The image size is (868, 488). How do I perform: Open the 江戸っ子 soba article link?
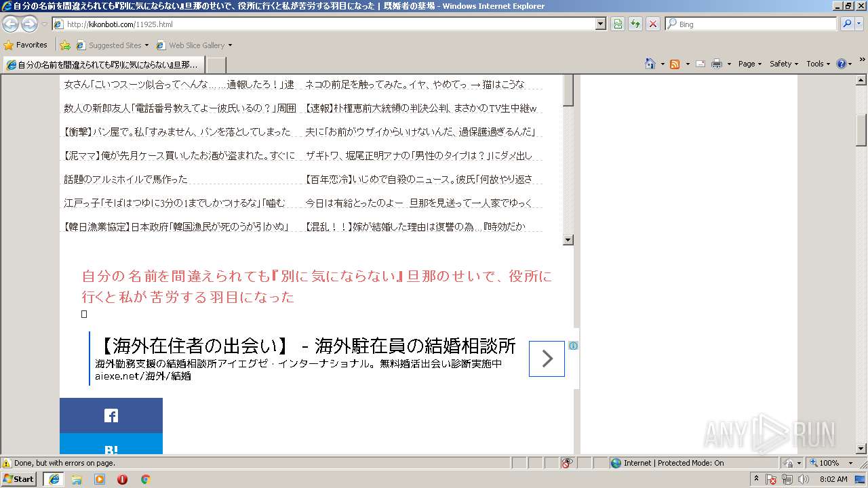coord(175,203)
